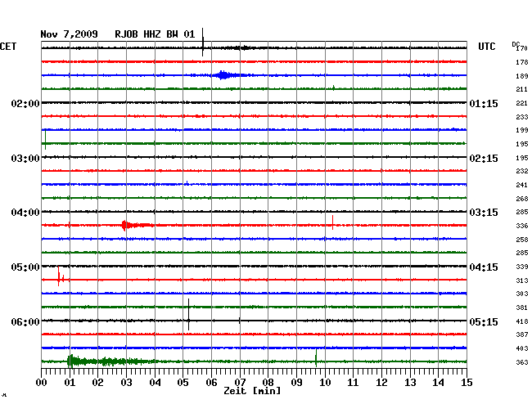Click the DC value 303
Viewport: 532px width, 404px height.
pyautogui.click(x=522, y=294)
